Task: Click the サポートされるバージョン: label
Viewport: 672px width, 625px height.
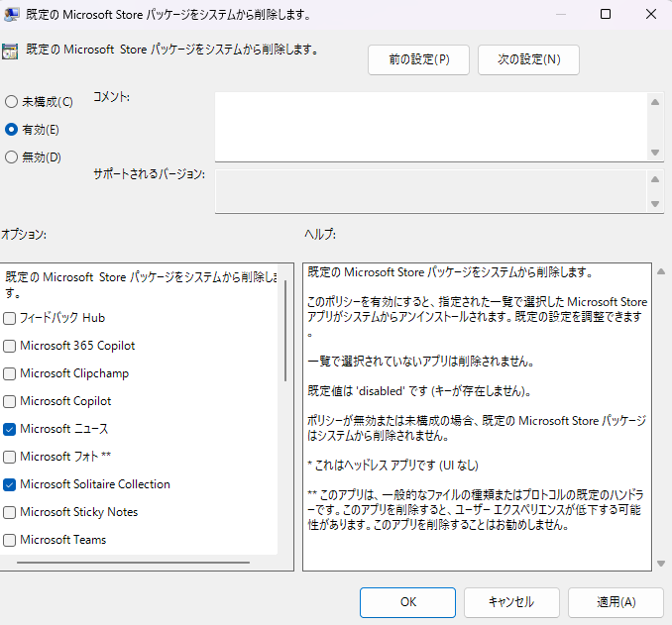Action: click(149, 174)
